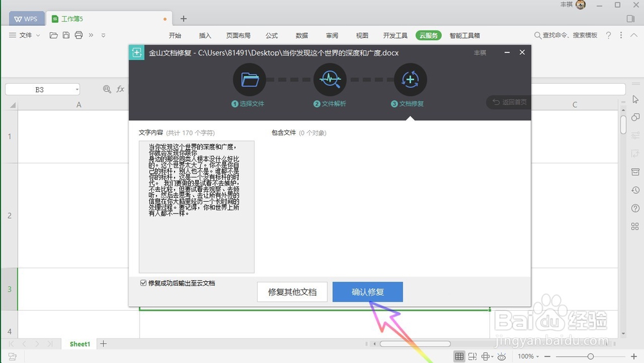Go to first sheet navigation arrow
Screen dimensions: 644x363
pyautogui.click(x=12, y=344)
